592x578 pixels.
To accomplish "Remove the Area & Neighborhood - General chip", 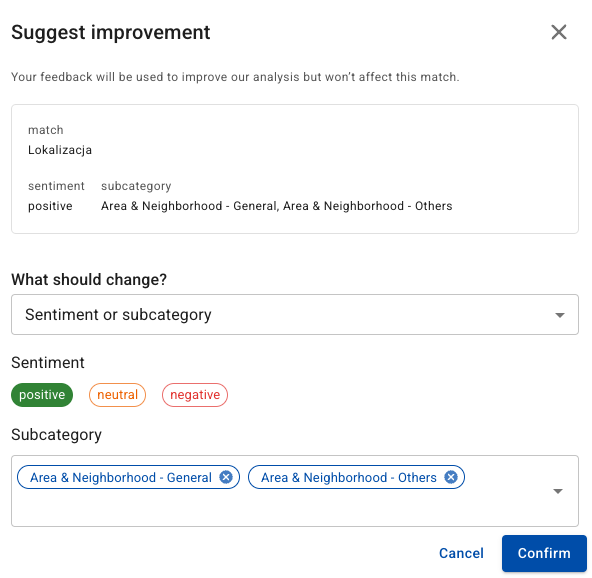I will [x=226, y=477].
